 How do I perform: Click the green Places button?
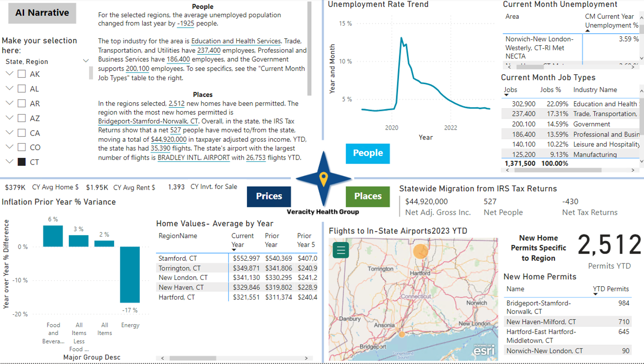coord(368,196)
